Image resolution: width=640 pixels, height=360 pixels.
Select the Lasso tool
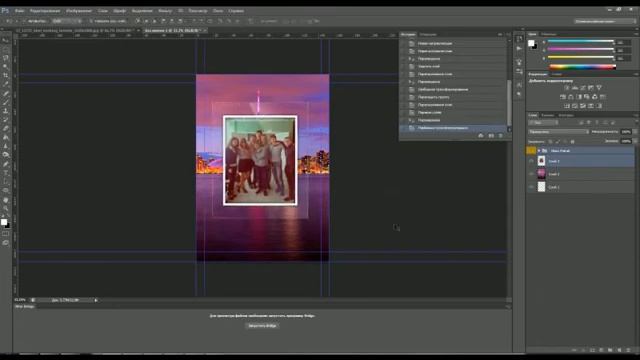6,58
